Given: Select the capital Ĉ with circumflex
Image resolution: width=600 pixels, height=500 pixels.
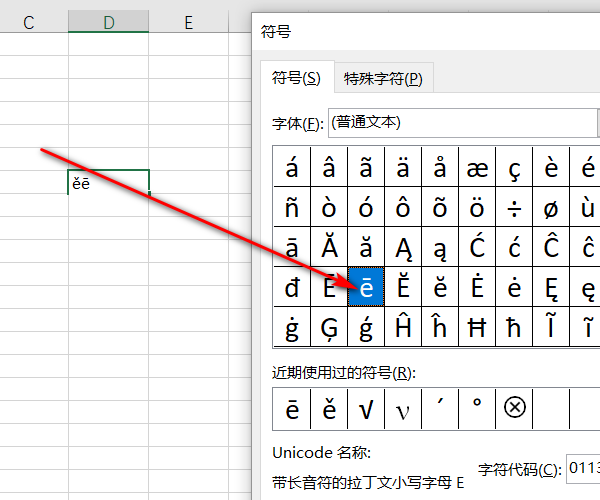Looking at the screenshot, I should (x=551, y=247).
